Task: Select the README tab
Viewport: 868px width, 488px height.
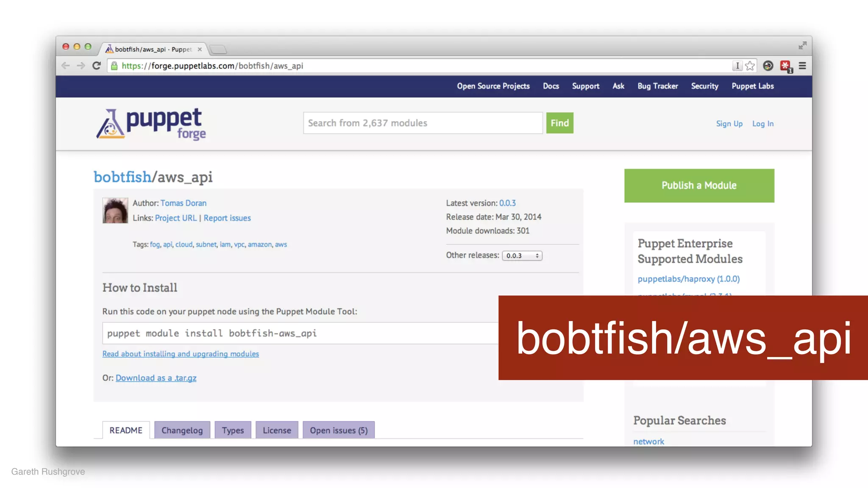Action: coord(126,430)
